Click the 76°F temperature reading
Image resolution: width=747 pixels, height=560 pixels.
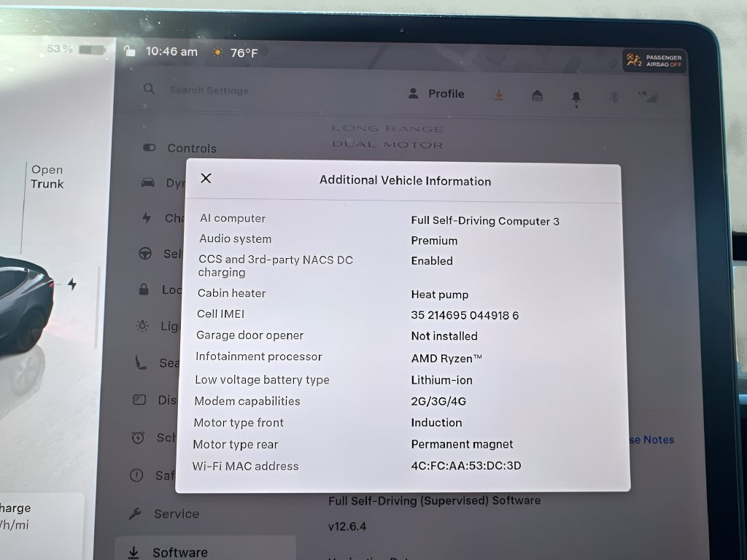244,52
